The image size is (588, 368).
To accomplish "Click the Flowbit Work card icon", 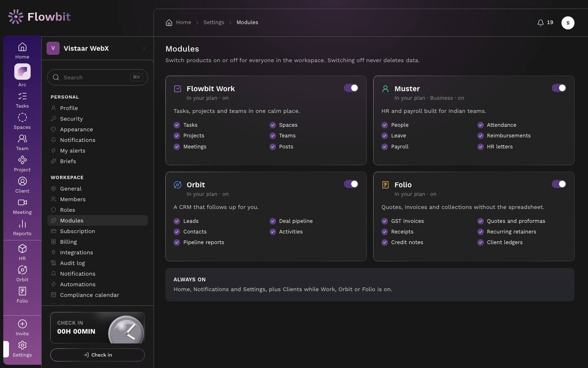I will 178,89.
